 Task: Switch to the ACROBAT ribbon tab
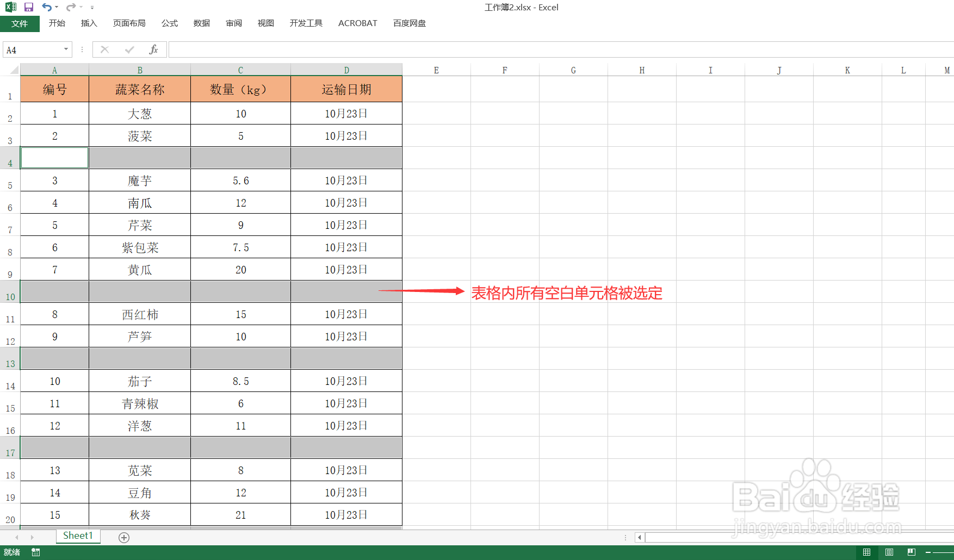tap(357, 23)
